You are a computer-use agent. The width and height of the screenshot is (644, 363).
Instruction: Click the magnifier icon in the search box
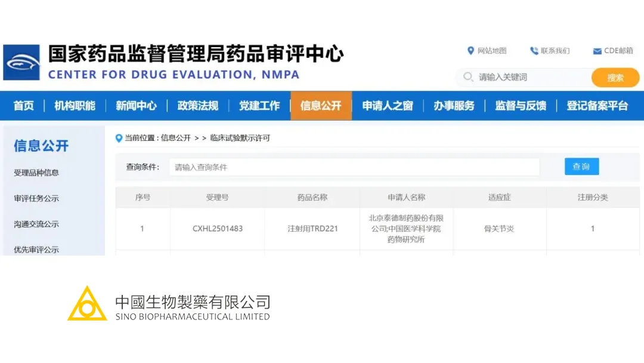(469, 78)
